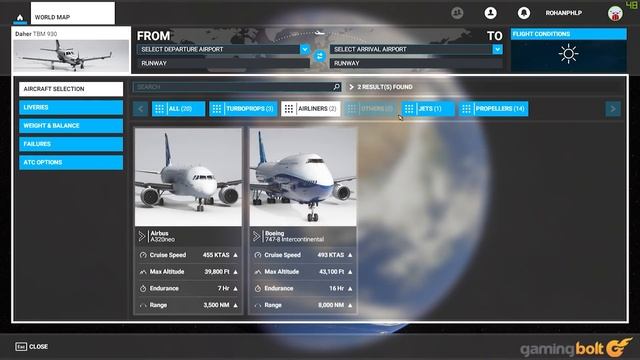The height and width of the screenshot is (360, 640).
Task: Click Boeing Max Altitude arrow indicator
Action: click(x=350, y=272)
